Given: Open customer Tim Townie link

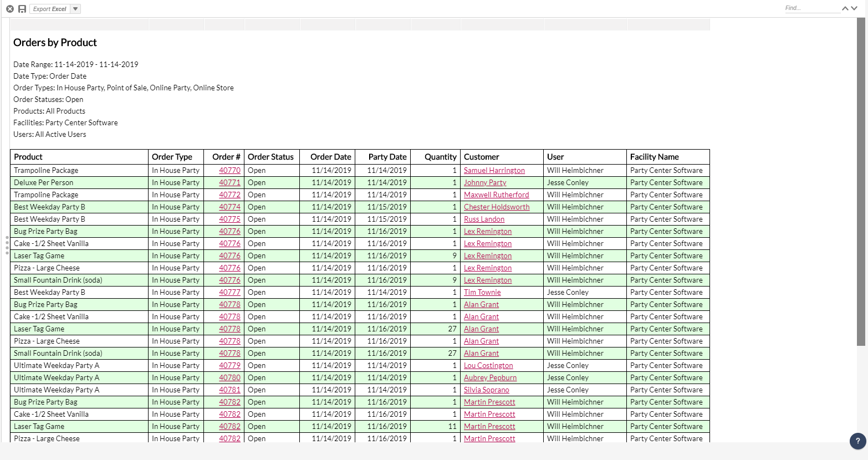Looking at the screenshot, I should [482, 292].
